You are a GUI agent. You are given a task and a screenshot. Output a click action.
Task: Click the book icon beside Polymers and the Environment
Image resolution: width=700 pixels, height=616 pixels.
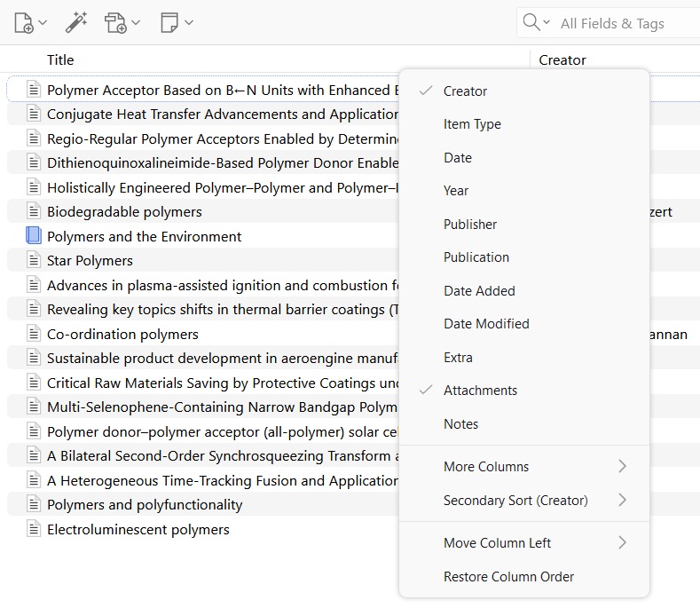pyautogui.click(x=34, y=236)
